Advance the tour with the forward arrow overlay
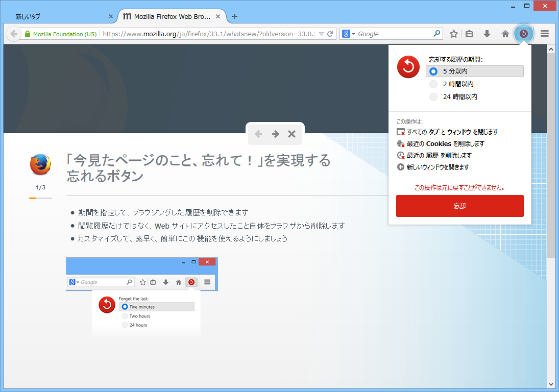559x392 pixels. [x=275, y=134]
